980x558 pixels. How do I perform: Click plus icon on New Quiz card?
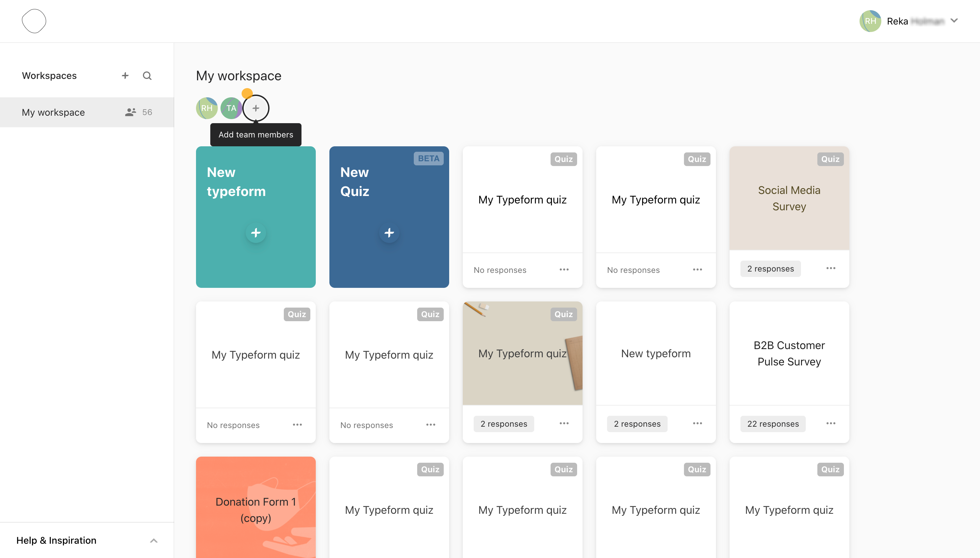click(389, 233)
